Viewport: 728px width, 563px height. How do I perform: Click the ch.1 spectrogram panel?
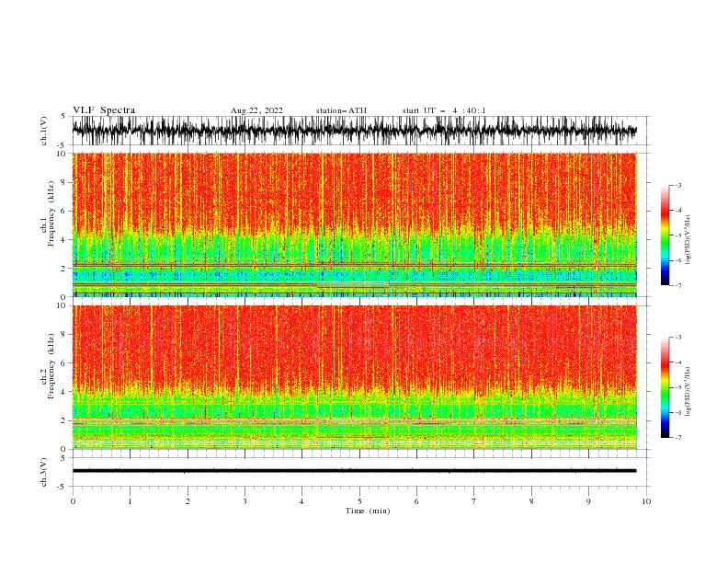[x=354, y=224]
